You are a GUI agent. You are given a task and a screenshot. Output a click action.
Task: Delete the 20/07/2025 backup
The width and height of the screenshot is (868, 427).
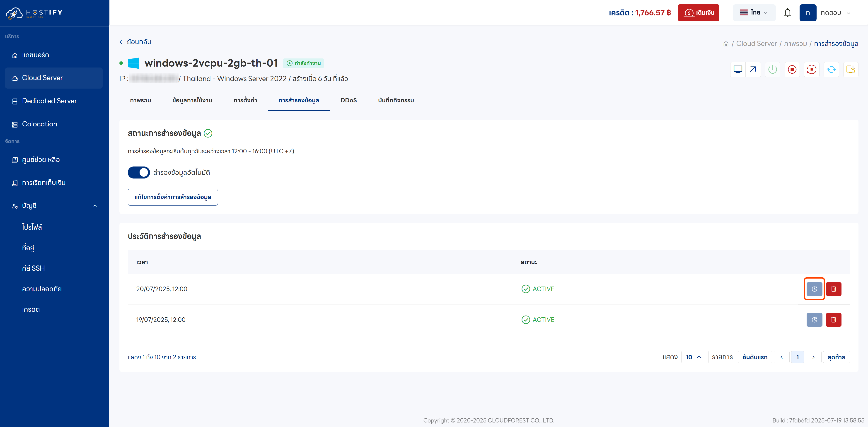coord(833,289)
